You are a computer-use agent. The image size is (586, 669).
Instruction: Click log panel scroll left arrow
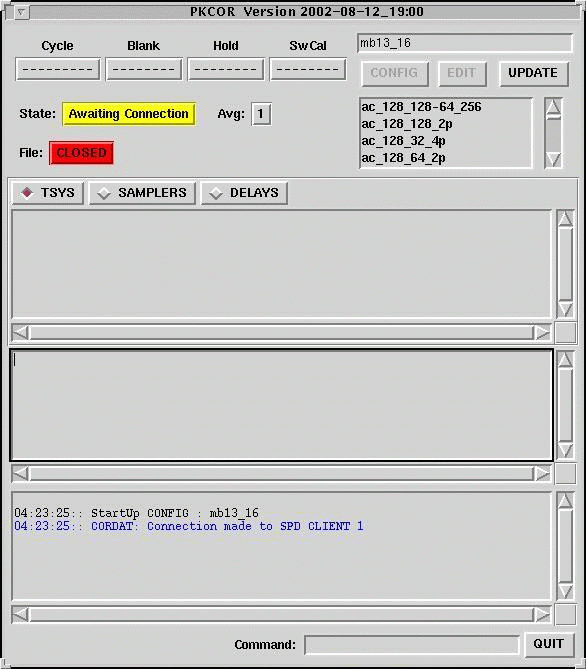(x=20, y=615)
